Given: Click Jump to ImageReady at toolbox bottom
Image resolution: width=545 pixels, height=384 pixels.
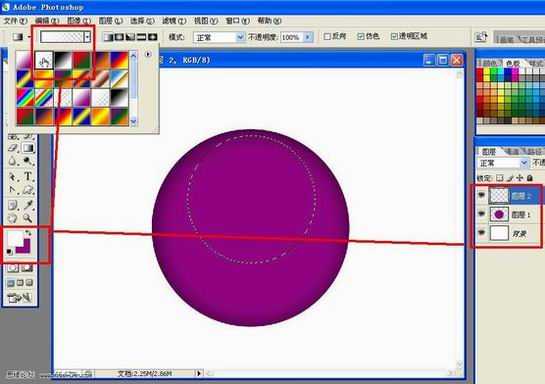Looking at the screenshot, I should pos(19,298).
